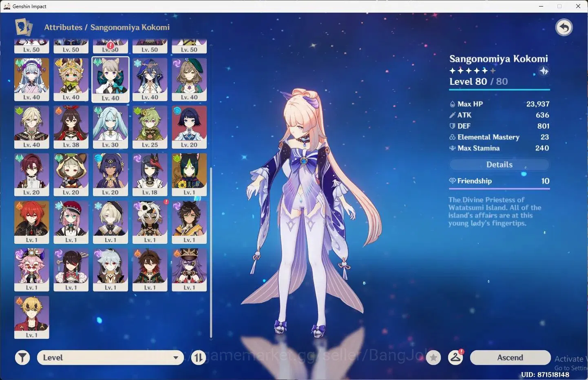
Task: Open the Friendship level row
Action: point(500,181)
